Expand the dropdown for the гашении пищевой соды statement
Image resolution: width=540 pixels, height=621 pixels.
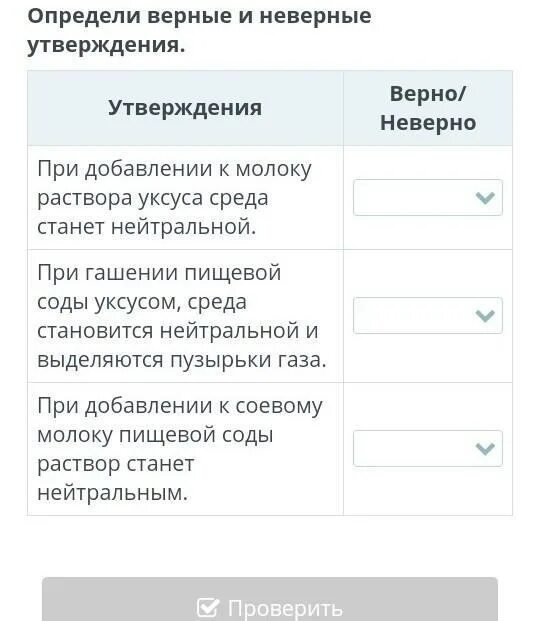(x=428, y=315)
